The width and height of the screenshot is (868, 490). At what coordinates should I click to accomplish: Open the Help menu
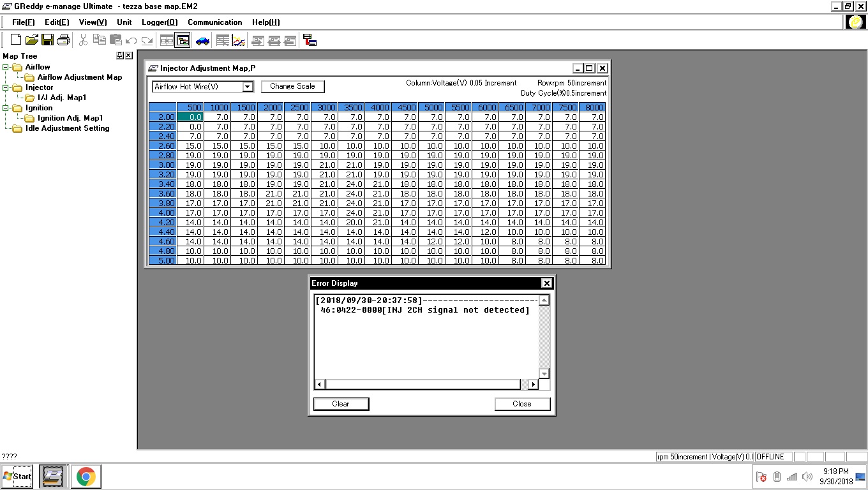pyautogui.click(x=266, y=22)
